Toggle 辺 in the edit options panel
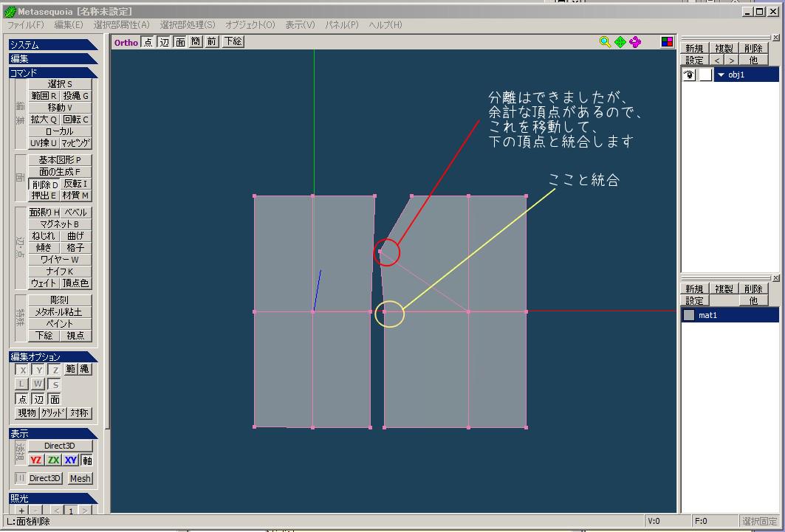 [x=38, y=399]
